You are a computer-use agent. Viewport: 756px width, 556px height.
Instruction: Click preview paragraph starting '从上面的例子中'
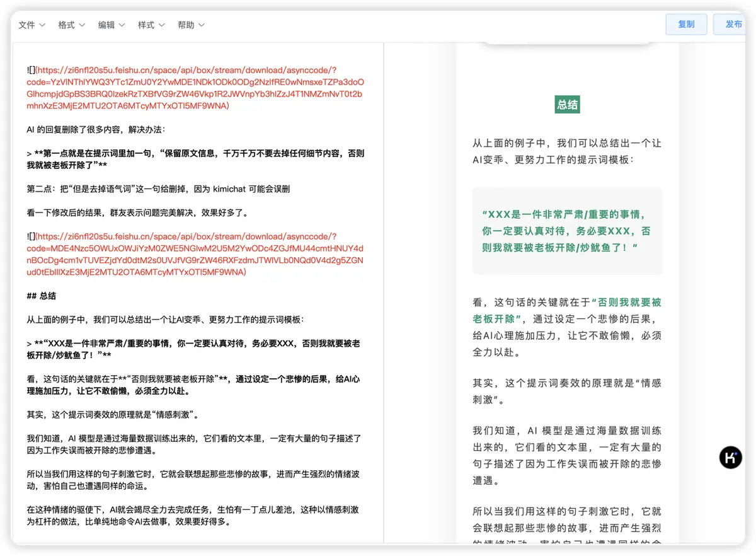tap(567, 151)
